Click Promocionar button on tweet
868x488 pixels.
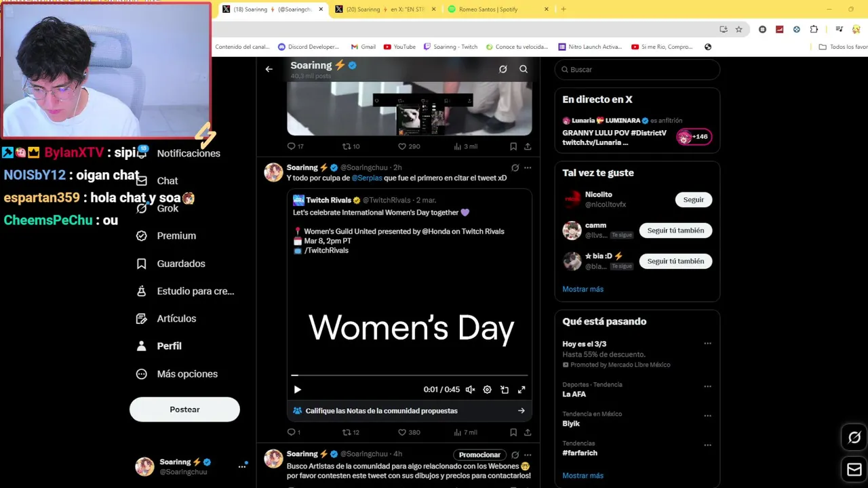pyautogui.click(x=479, y=455)
